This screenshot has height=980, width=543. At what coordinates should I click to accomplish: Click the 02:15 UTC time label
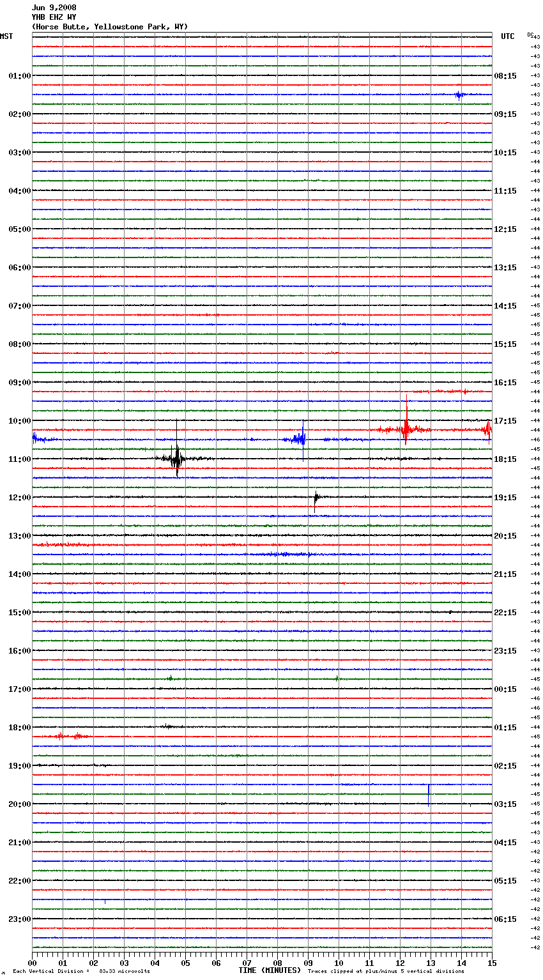(505, 766)
